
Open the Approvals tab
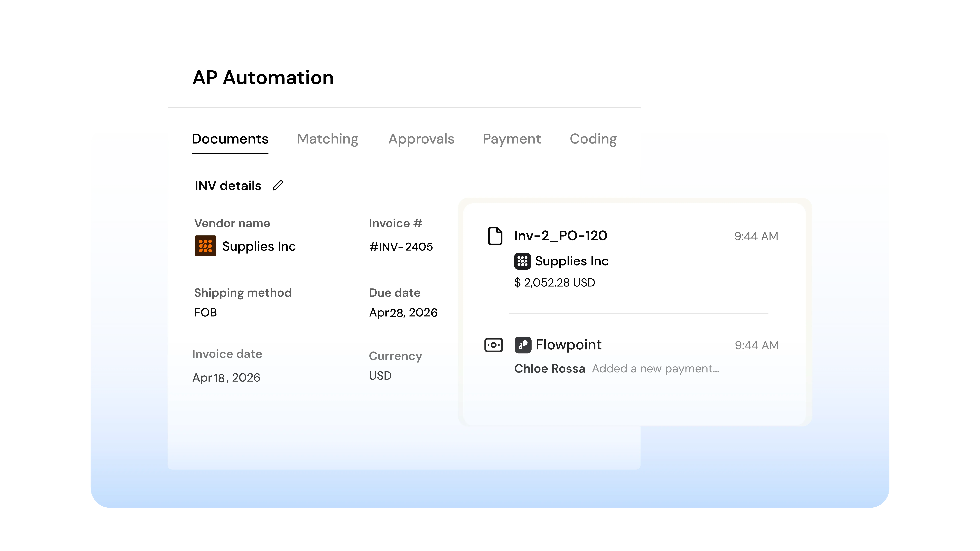tap(421, 139)
